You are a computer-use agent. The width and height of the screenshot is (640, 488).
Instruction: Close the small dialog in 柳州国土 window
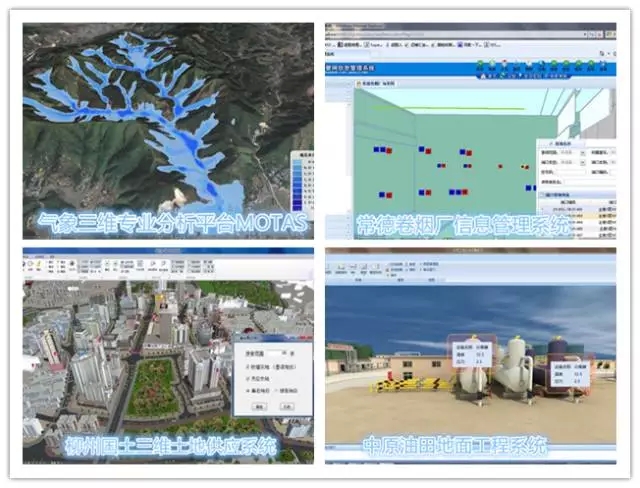(x=305, y=338)
